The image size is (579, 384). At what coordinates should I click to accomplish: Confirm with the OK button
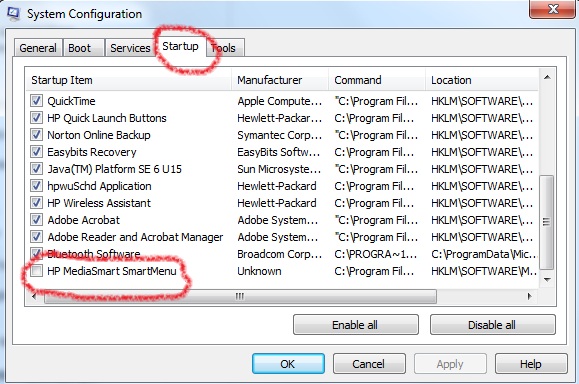click(x=288, y=364)
